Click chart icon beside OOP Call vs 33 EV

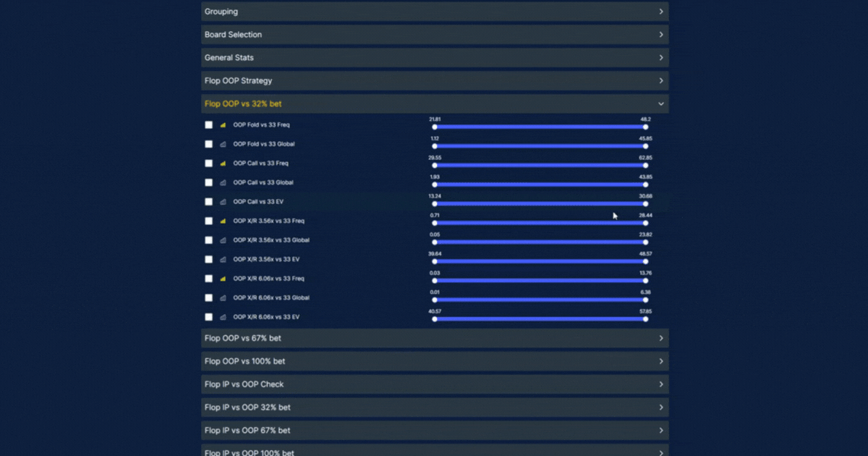(x=223, y=202)
